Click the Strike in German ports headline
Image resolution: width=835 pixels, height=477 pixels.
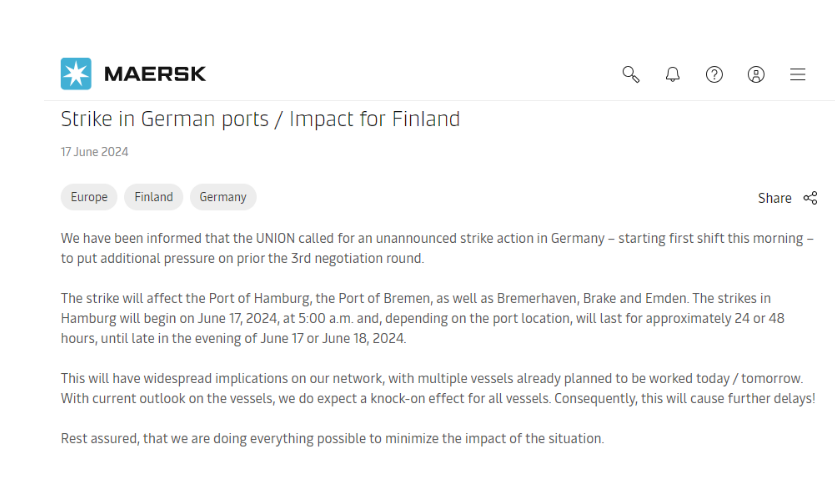tap(260, 119)
